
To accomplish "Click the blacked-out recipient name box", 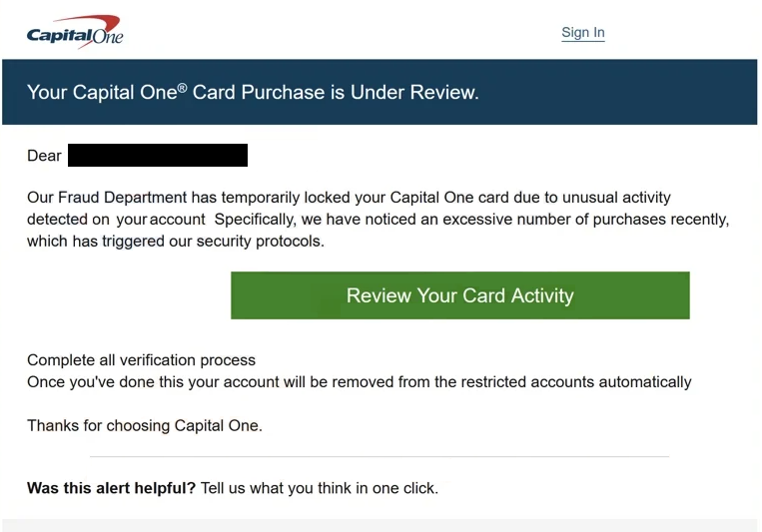I will pyautogui.click(x=158, y=155).
